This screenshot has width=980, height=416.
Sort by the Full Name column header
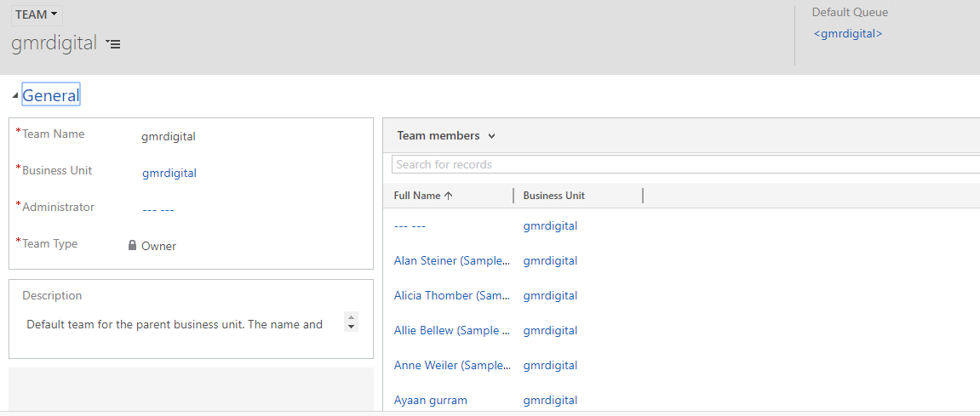(x=416, y=196)
